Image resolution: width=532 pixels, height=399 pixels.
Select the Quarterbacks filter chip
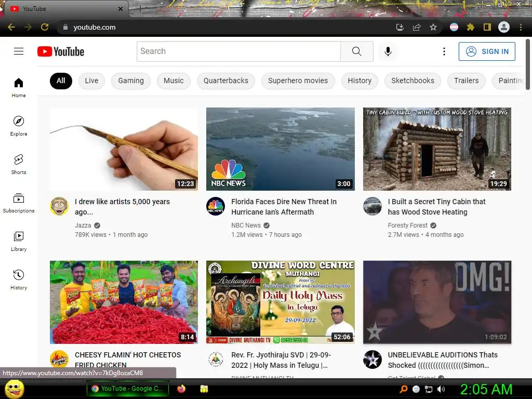pos(226,81)
